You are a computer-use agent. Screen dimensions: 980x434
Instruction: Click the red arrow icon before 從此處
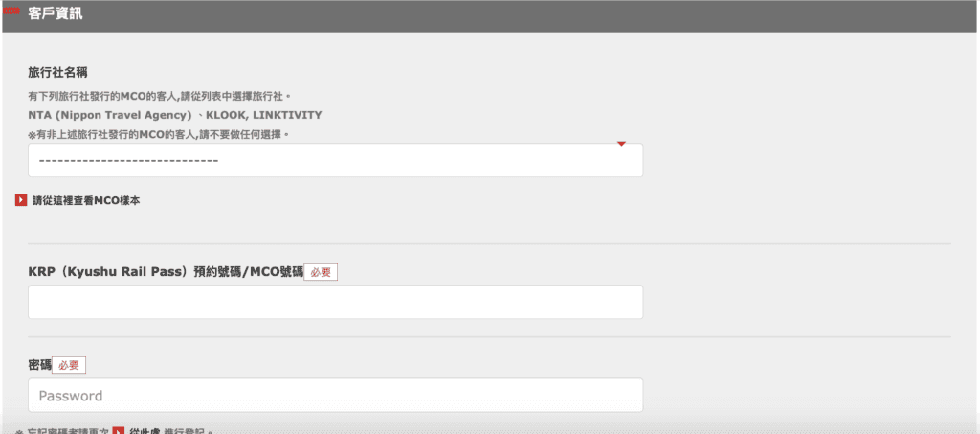[x=119, y=430]
